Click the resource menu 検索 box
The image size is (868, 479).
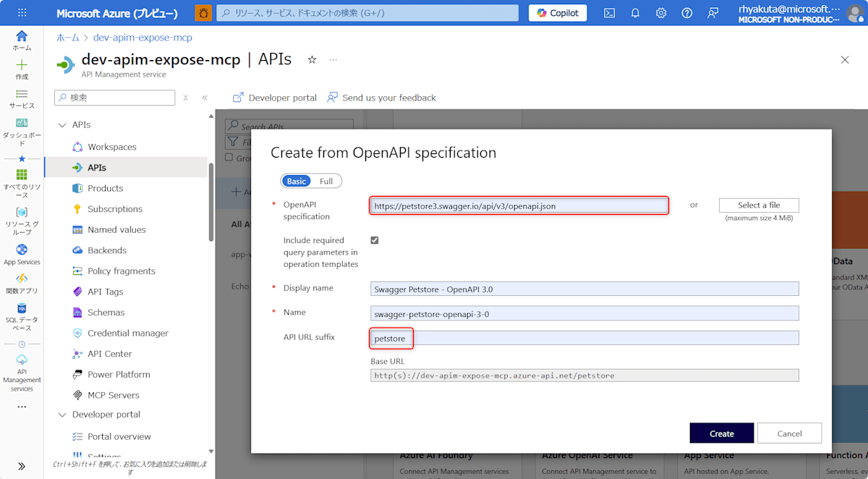pyautogui.click(x=115, y=98)
